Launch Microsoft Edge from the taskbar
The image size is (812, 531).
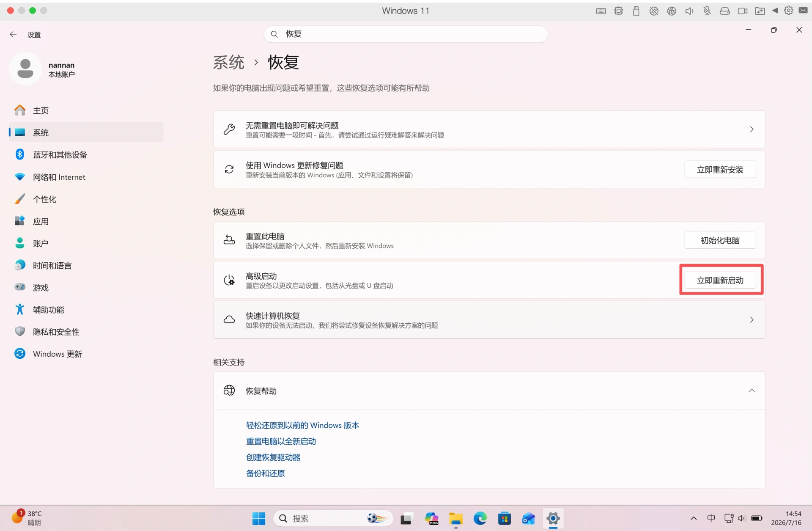(x=480, y=518)
